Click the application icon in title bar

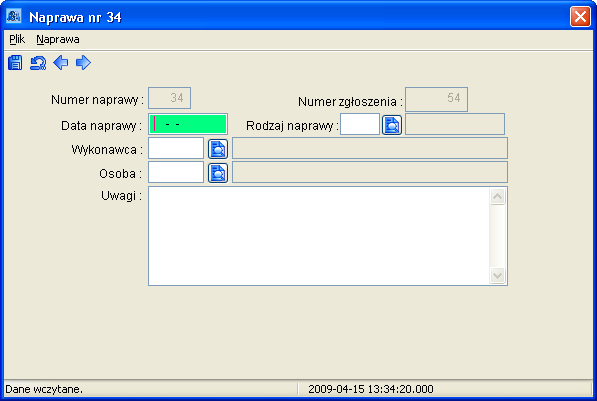pyautogui.click(x=14, y=16)
